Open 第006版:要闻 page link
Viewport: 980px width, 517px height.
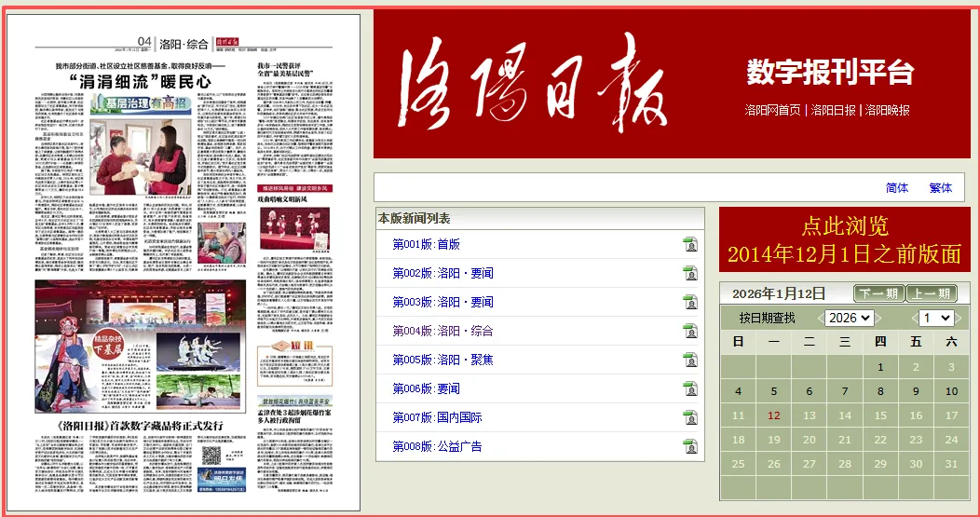pos(426,388)
